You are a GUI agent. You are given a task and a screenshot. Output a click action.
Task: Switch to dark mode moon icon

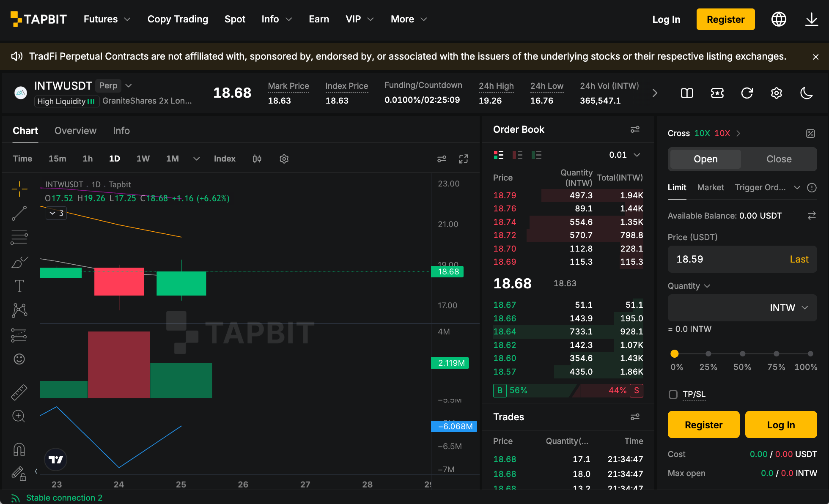point(806,93)
